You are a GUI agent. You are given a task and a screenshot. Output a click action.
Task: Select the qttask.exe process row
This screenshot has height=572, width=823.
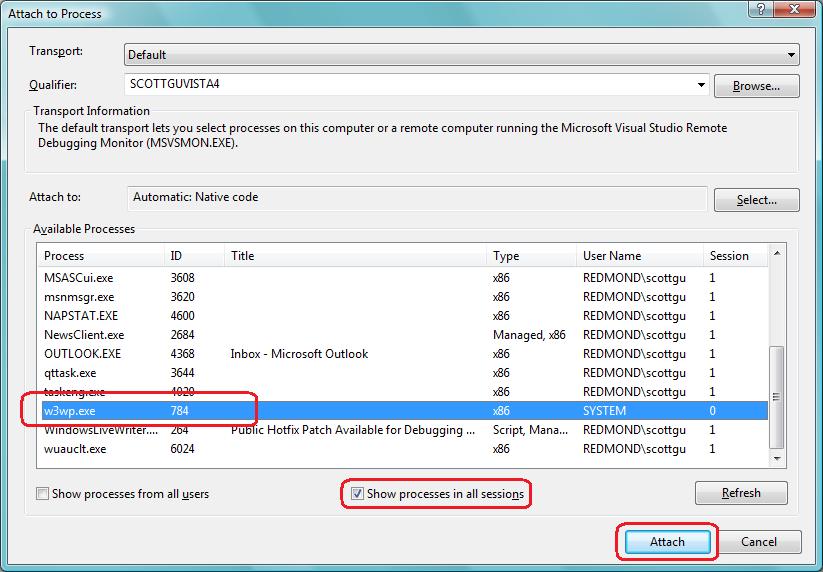click(x=403, y=373)
